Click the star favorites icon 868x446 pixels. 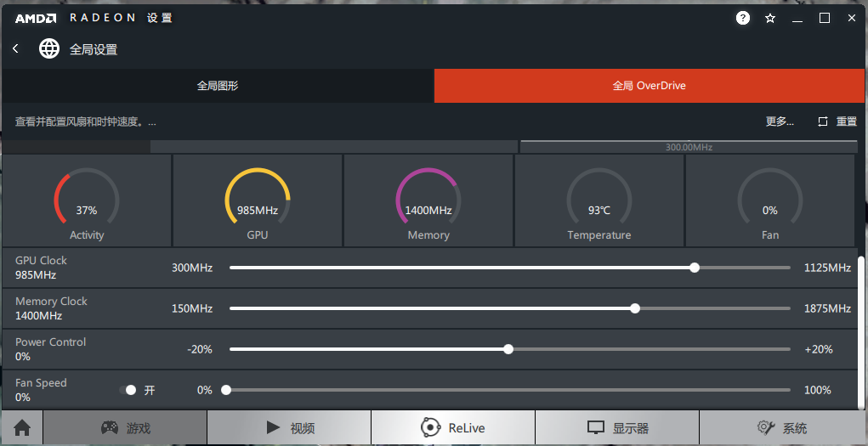(x=770, y=18)
